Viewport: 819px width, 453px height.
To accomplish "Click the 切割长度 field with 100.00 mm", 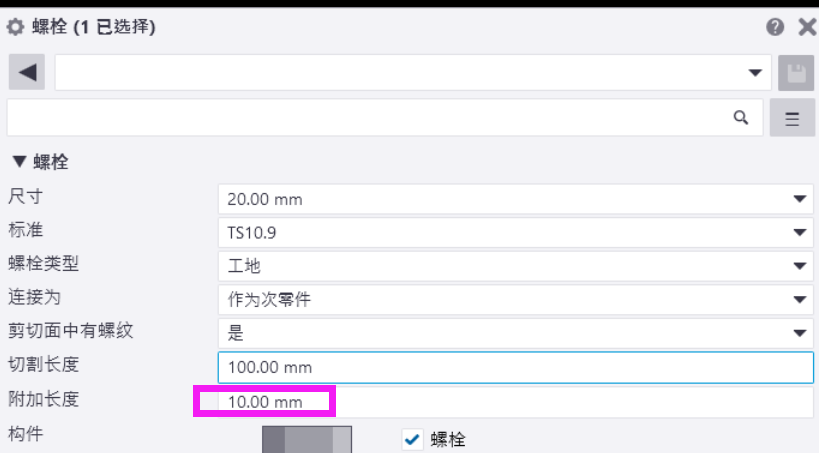I will [x=515, y=367].
